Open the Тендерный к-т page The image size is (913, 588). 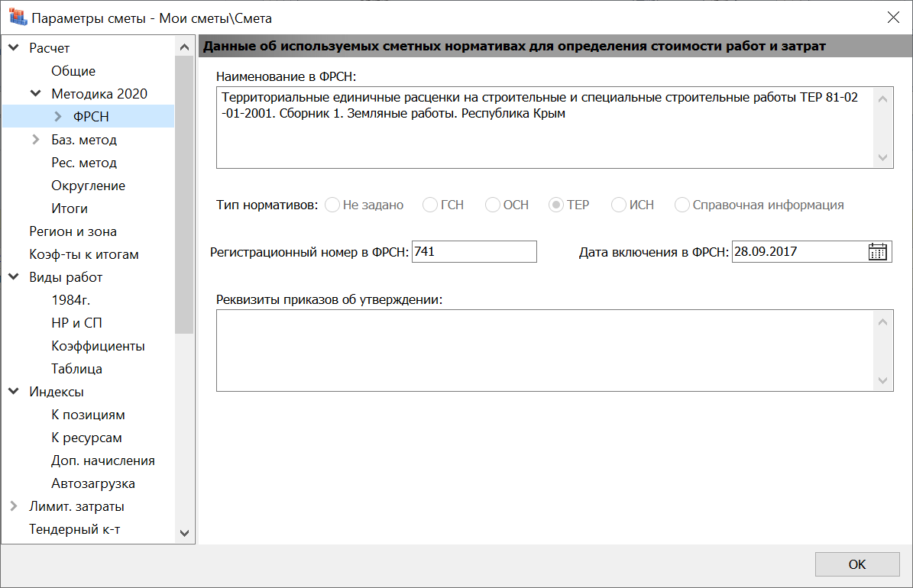pos(75,529)
